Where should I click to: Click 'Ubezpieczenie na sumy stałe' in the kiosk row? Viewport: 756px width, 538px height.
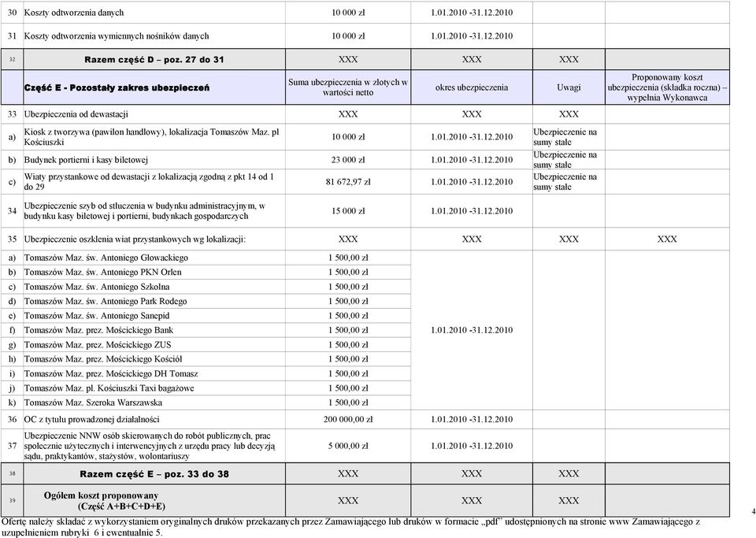coord(565,137)
